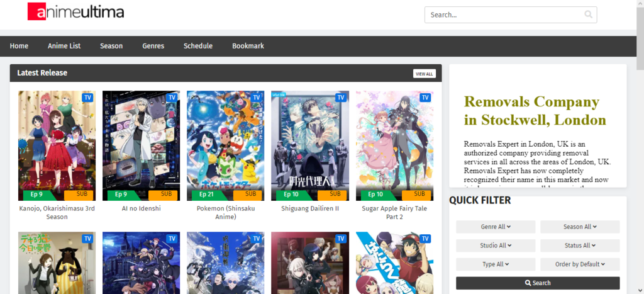Open the Anime List menu item
Image resolution: width=644 pixels, height=294 pixels.
(x=64, y=46)
